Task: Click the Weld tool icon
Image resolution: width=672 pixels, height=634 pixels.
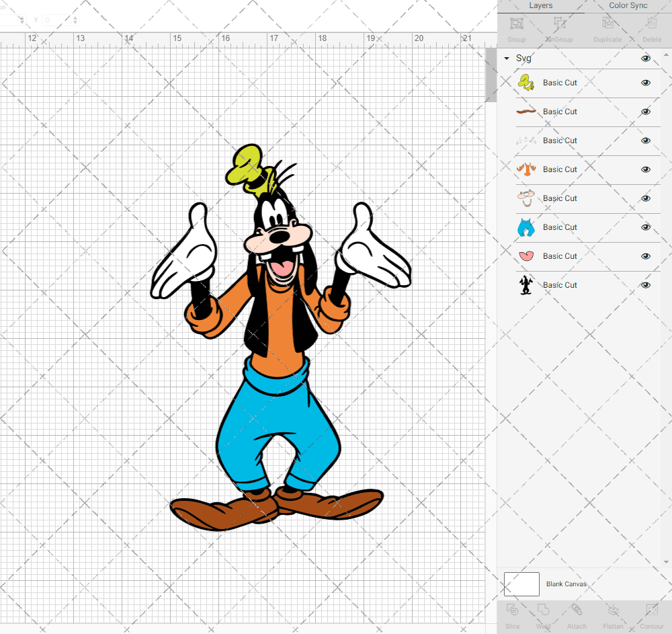Action: 543,610
